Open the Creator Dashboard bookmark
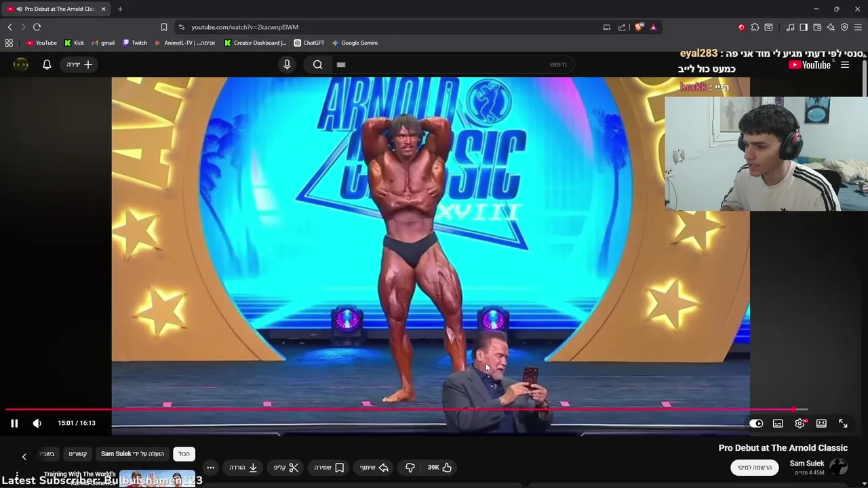The width and height of the screenshot is (868, 488). tap(256, 43)
